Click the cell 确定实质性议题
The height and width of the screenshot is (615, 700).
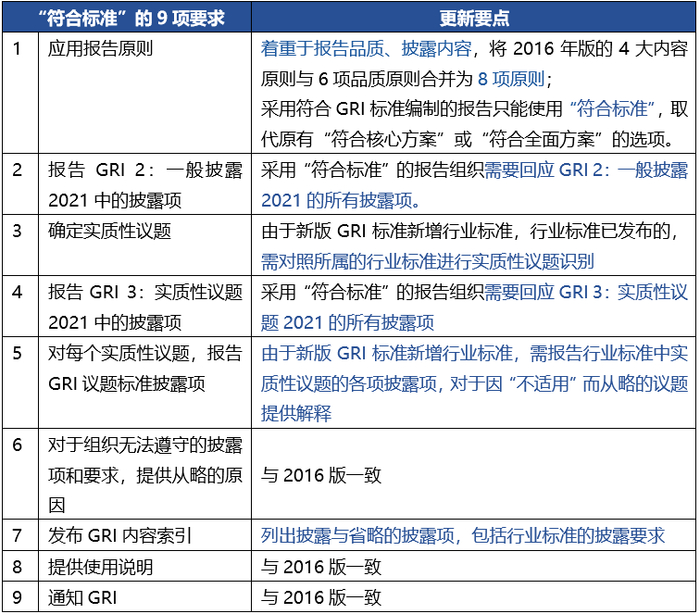pos(145,245)
